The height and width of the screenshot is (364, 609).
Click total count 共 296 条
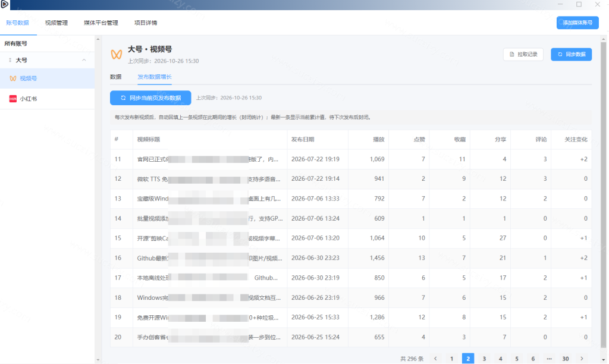click(412, 359)
